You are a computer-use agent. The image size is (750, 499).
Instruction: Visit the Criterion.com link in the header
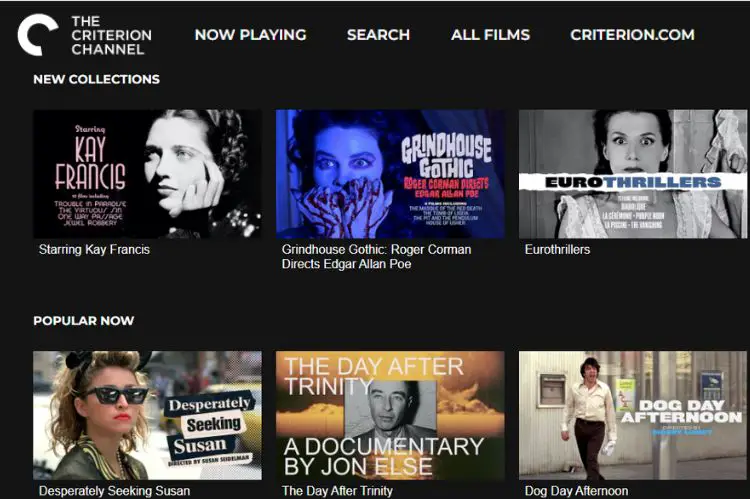point(632,35)
